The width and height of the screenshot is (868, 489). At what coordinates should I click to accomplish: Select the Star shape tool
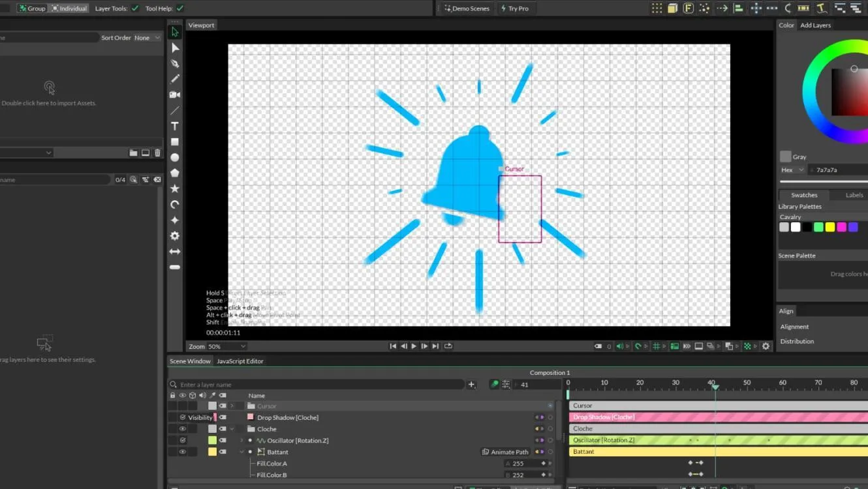[175, 188]
